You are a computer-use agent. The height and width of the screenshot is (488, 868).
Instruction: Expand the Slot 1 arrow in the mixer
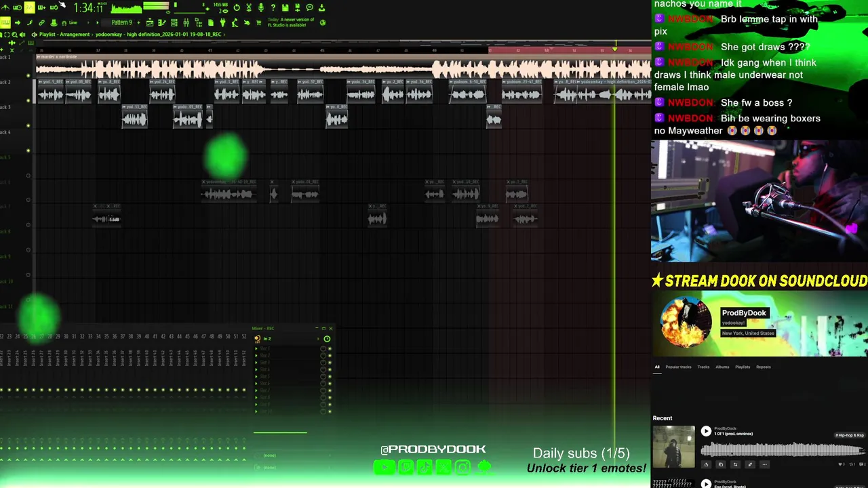pos(256,348)
